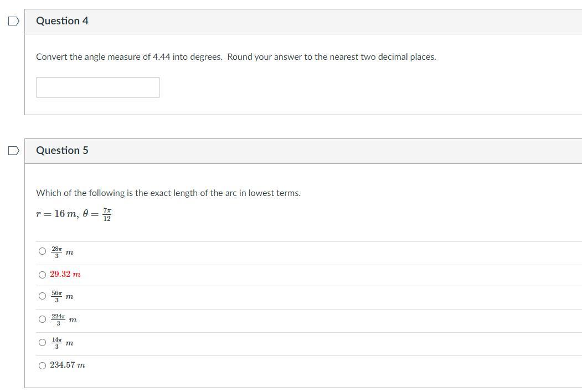Select the 14π/3 m radio button

pos(43,343)
